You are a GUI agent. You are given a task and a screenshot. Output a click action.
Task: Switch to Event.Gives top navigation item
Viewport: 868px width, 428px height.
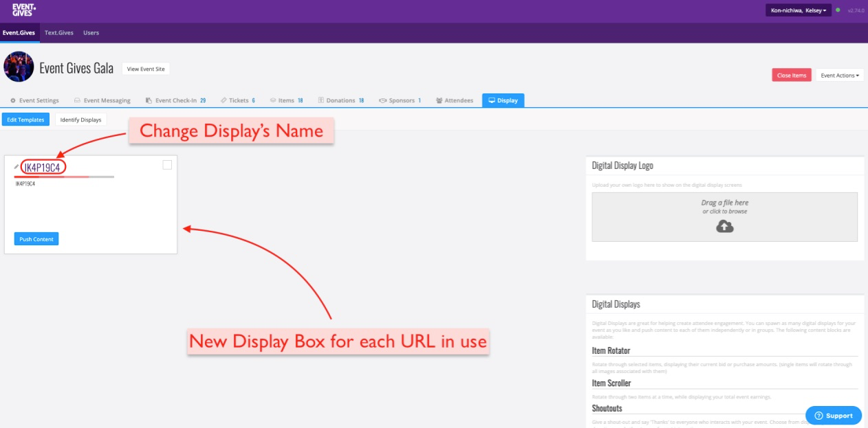[19, 32]
